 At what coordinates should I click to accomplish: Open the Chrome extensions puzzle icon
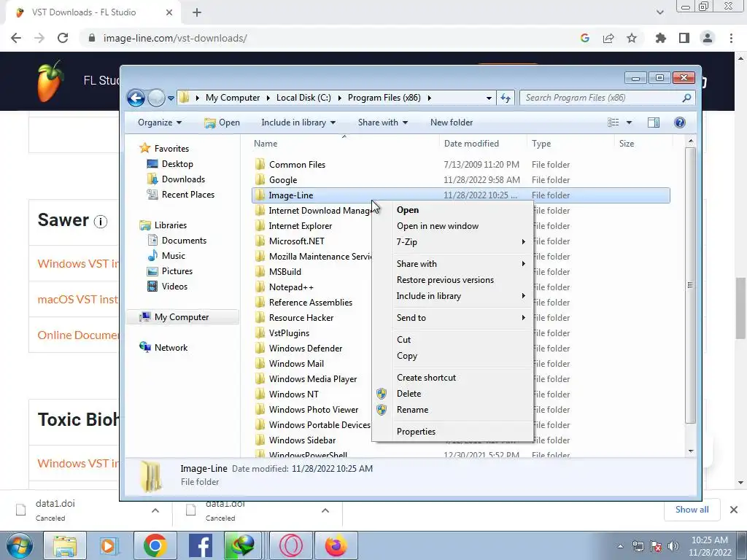tap(661, 38)
